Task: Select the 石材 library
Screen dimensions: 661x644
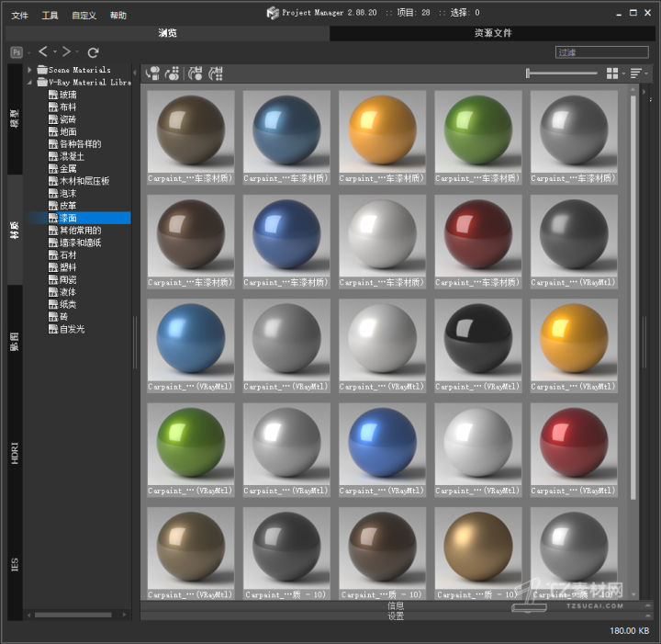Action: point(62,254)
